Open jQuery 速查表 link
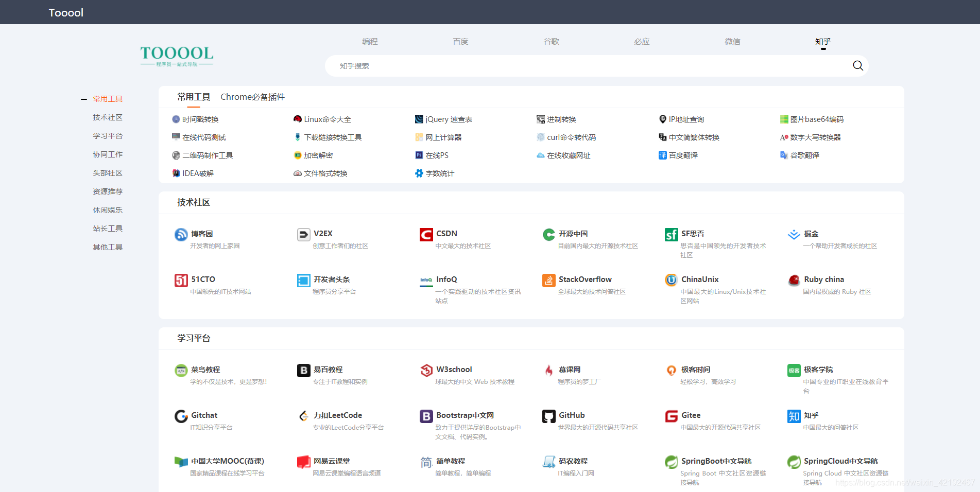 pyautogui.click(x=443, y=119)
